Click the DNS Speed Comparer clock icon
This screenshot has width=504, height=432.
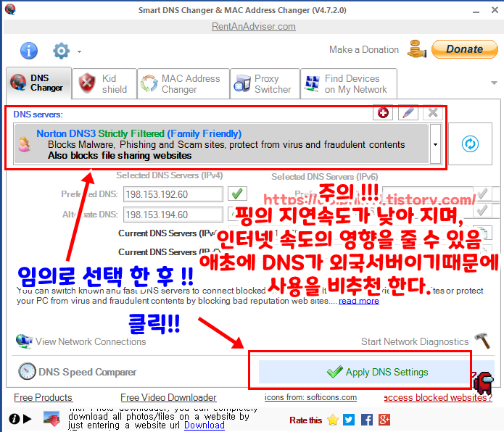click(27, 371)
